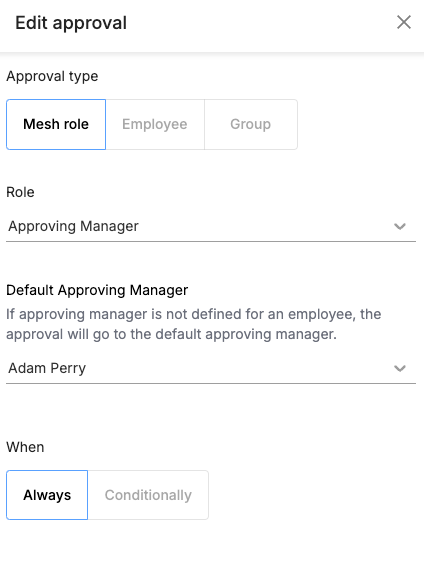Expand the Role chevron arrow
Viewport: 424px width, 570px height.
click(400, 226)
